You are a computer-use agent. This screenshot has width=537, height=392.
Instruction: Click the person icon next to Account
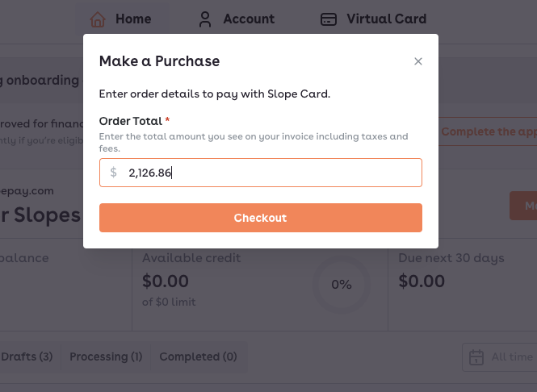click(205, 19)
